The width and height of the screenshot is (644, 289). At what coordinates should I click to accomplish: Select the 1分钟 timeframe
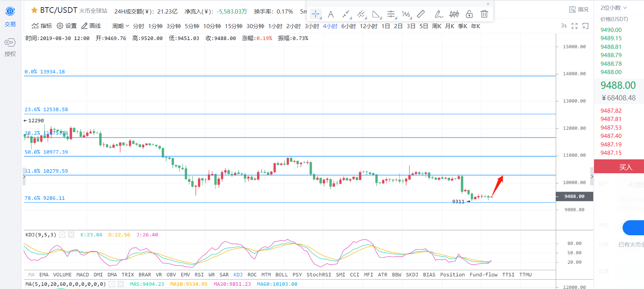(155, 26)
